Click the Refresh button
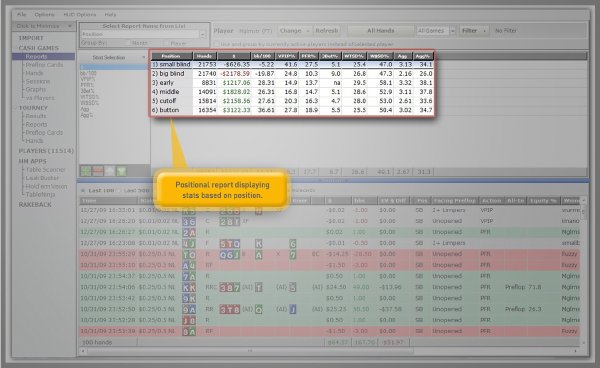 [x=326, y=31]
